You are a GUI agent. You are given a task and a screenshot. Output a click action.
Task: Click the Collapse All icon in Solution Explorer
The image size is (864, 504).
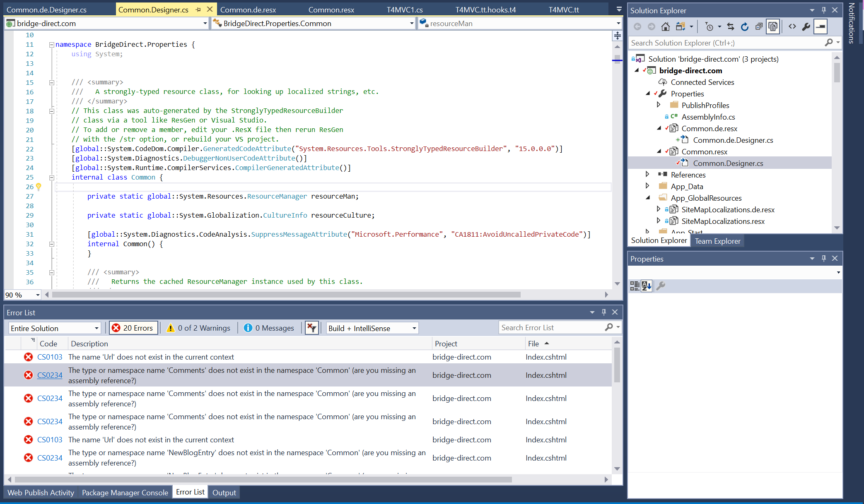pyautogui.click(x=758, y=27)
